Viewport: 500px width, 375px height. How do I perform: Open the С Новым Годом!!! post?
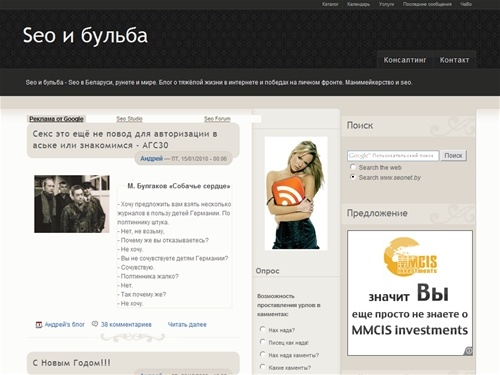(x=71, y=363)
